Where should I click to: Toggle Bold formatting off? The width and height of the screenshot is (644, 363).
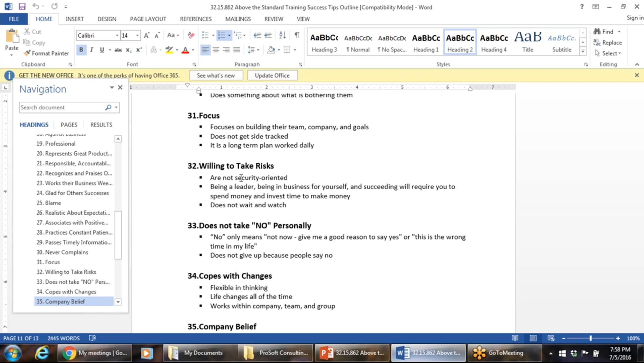pos(81,50)
